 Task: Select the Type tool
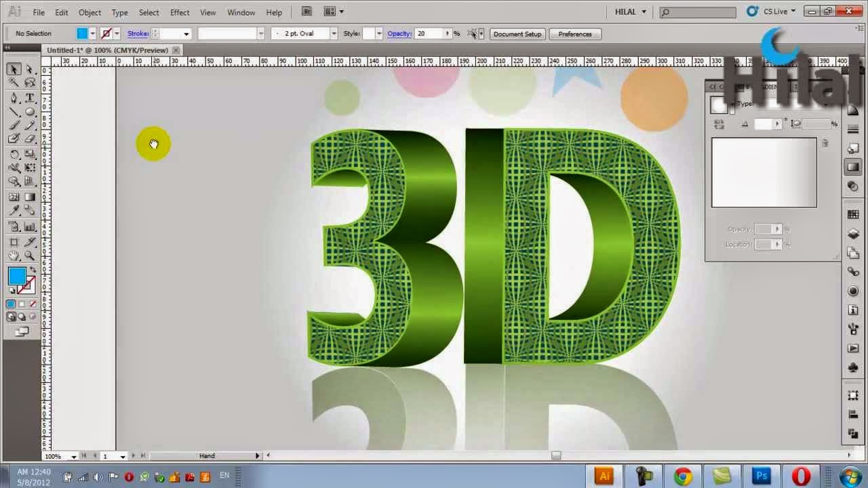30,98
